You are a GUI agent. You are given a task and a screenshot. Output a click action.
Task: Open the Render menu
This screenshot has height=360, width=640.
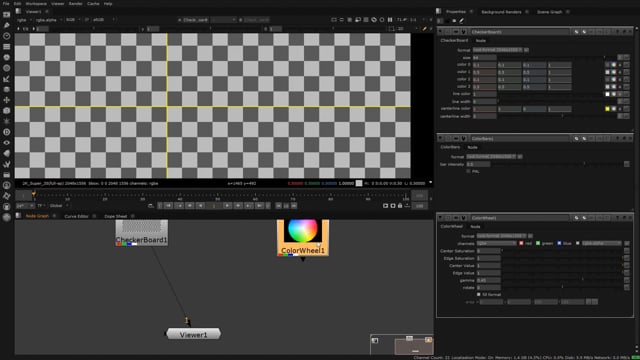pos(76,3)
